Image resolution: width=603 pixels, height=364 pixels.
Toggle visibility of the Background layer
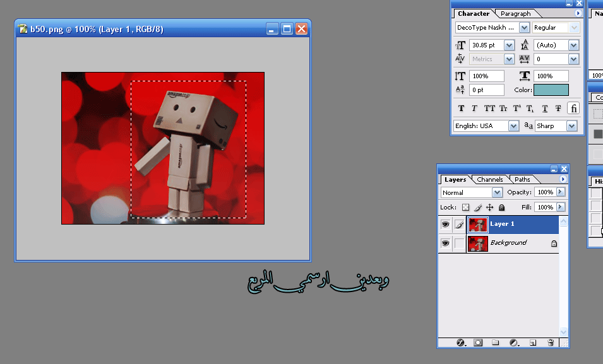(x=446, y=243)
